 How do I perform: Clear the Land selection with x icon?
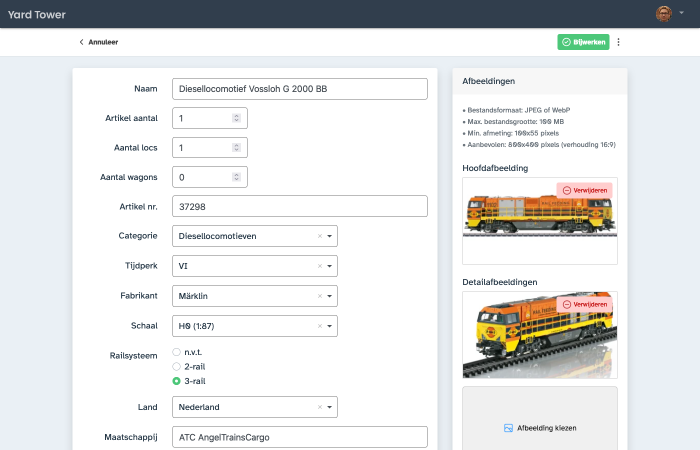tap(320, 407)
